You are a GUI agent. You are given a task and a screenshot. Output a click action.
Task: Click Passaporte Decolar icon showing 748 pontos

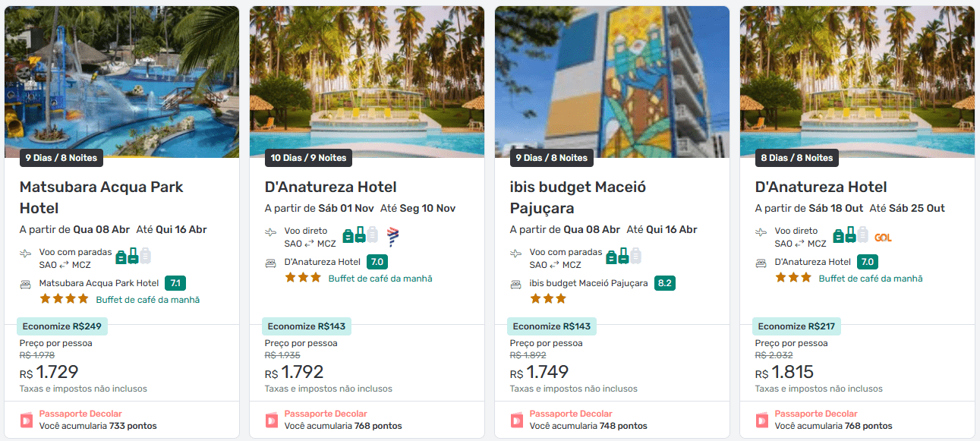pos(517,420)
